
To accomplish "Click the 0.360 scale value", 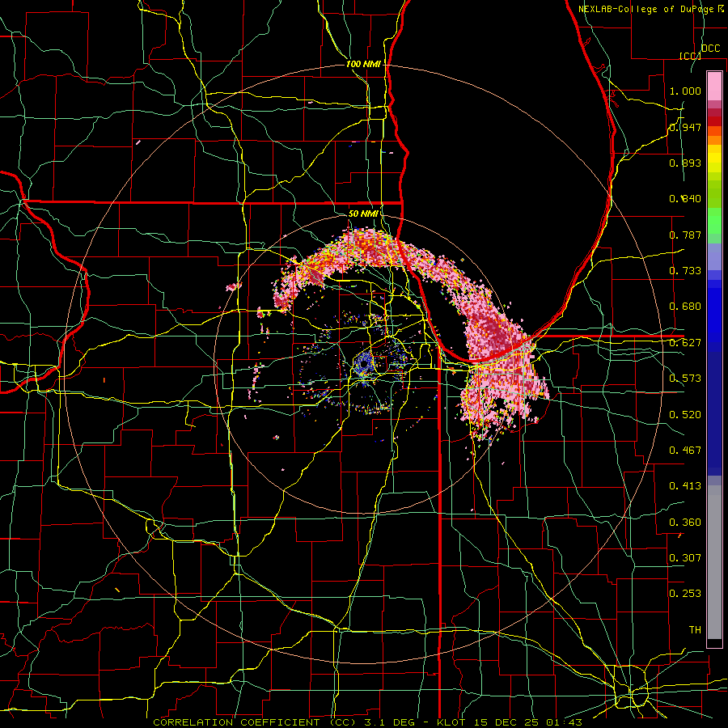I will click(x=685, y=523).
